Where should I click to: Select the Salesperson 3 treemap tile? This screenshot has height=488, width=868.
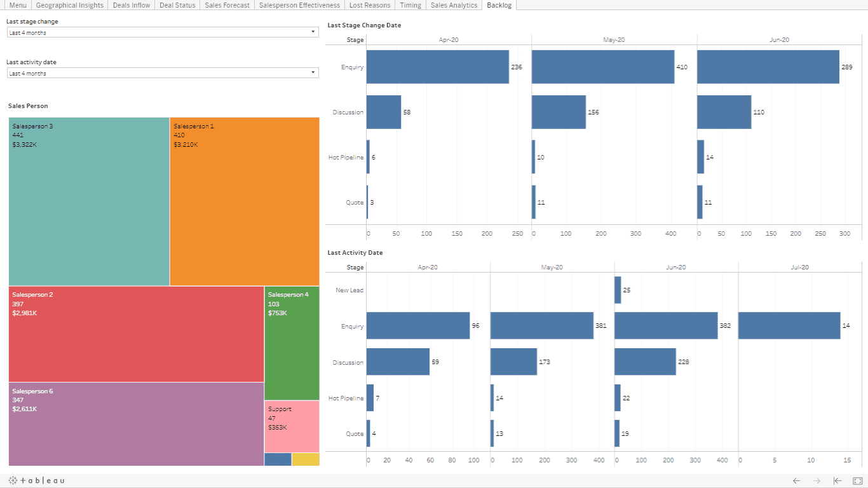[89, 201]
